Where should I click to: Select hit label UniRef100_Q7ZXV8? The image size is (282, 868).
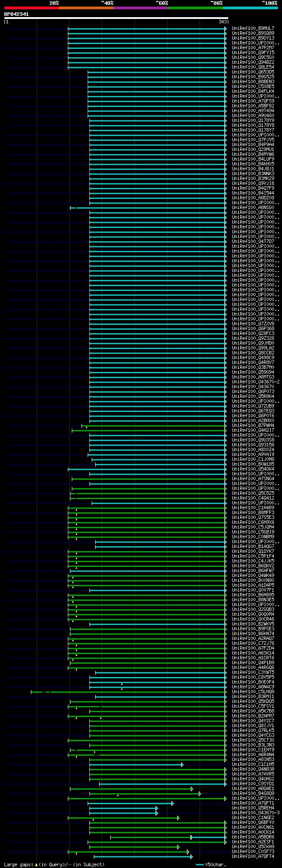pyautogui.click(x=253, y=324)
